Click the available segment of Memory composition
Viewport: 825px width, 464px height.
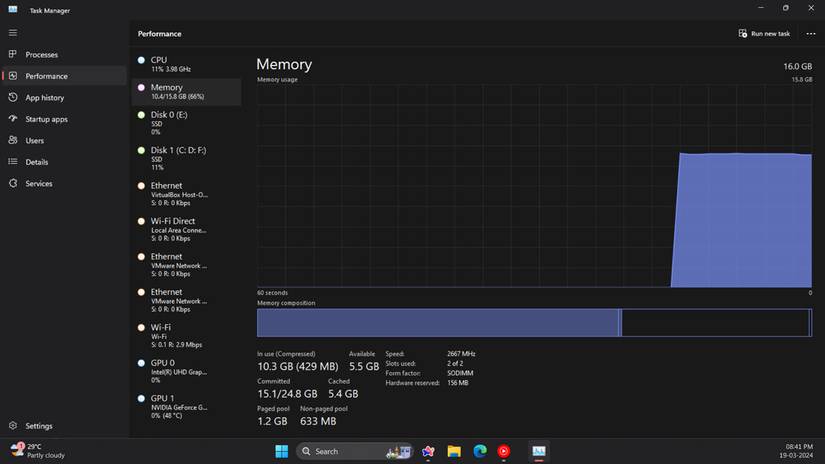[x=715, y=322]
